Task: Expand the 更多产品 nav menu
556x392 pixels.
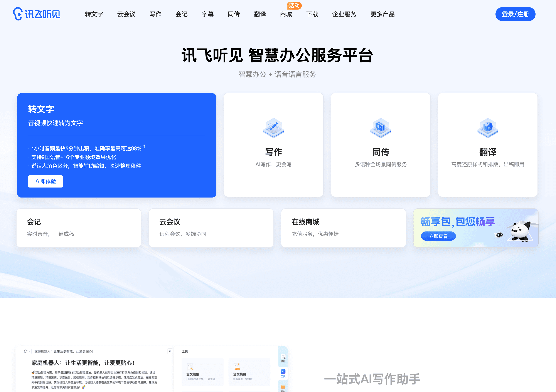Action: coord(383,14)
